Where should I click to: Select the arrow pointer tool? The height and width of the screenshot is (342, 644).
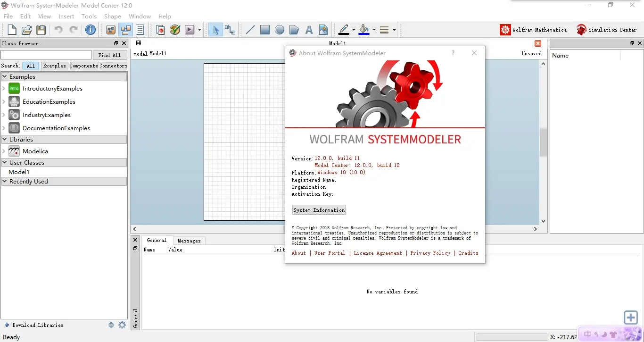pyautogui.click(x=215, y=30)
